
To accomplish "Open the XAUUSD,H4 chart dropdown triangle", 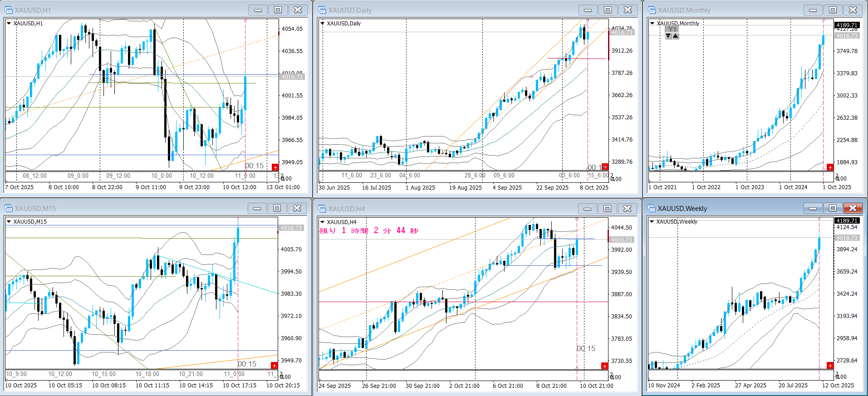I will (x=323, y=222).
